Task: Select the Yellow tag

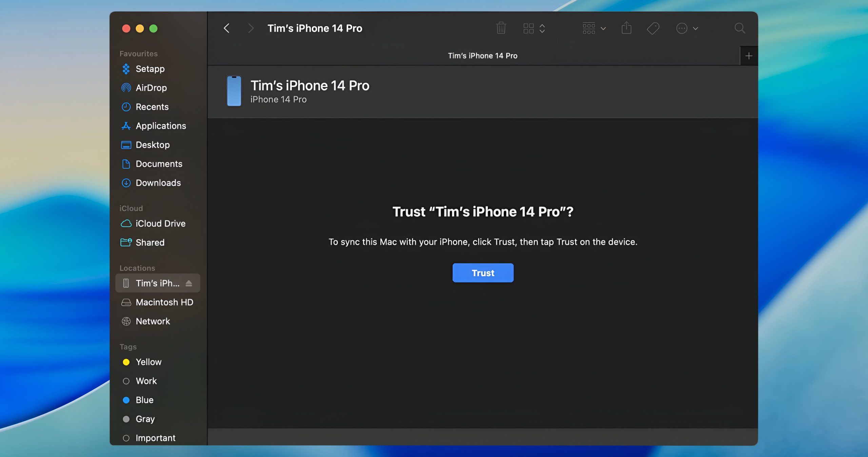Action: (158, 362)
